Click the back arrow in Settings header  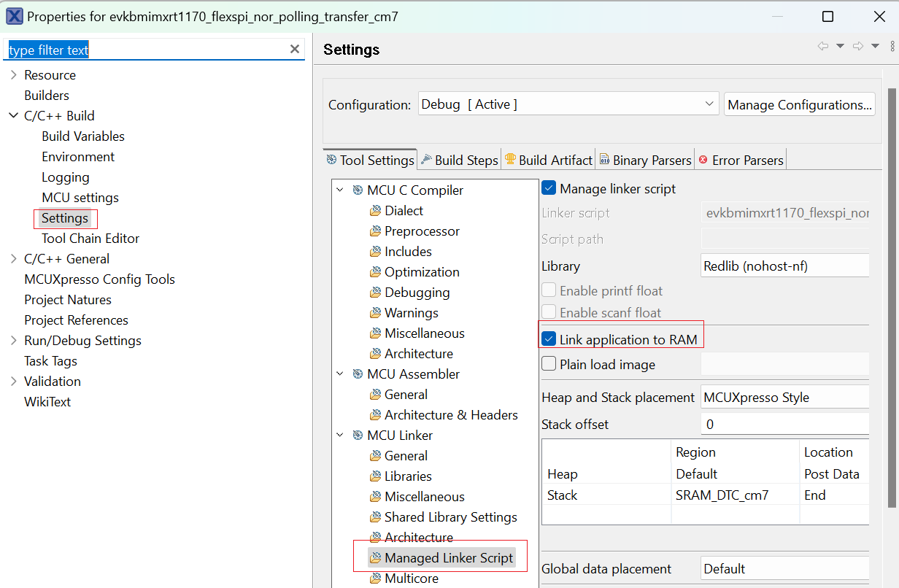pos(823,46)
